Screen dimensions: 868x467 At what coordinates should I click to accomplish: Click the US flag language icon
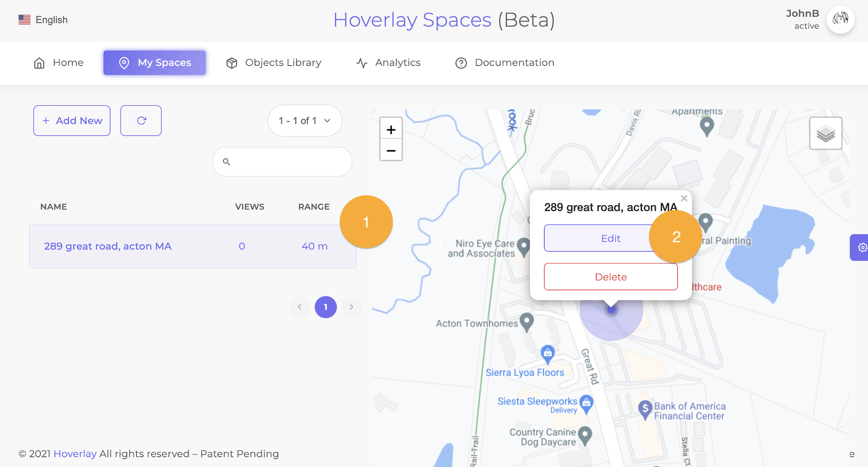coord(25,19)
